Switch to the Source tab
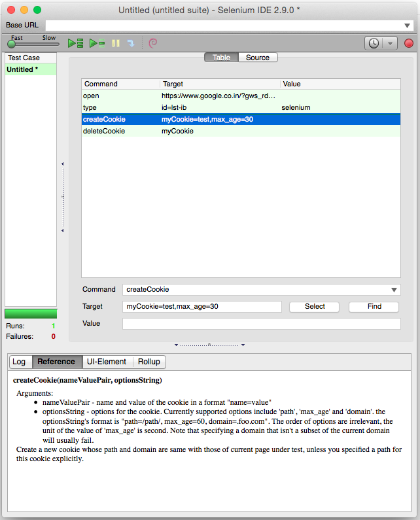This screenshot has height=520, width=420. pos(258,58)
